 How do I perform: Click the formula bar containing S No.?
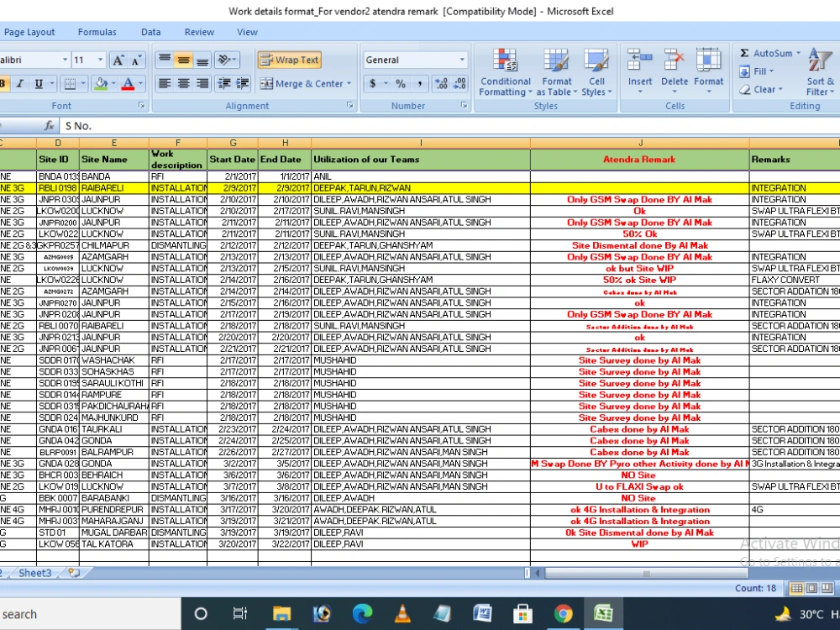[449, 126]
